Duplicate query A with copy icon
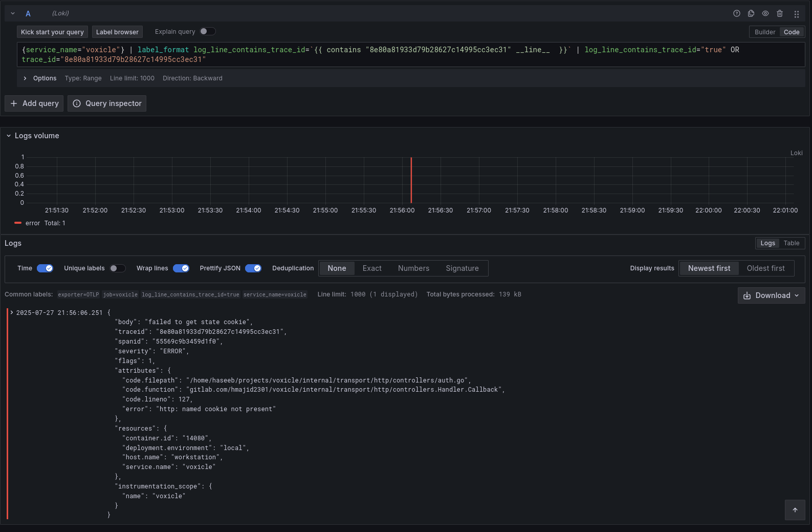 point(751,14)
